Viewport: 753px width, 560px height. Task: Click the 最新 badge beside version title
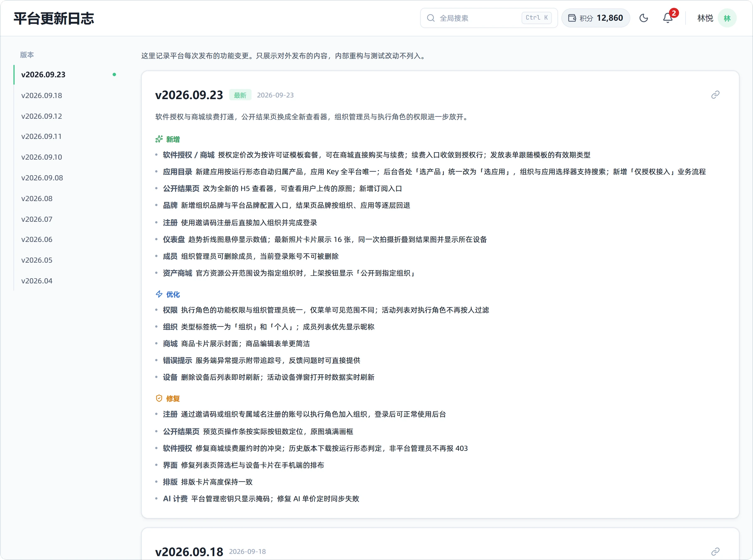point(240,95)
